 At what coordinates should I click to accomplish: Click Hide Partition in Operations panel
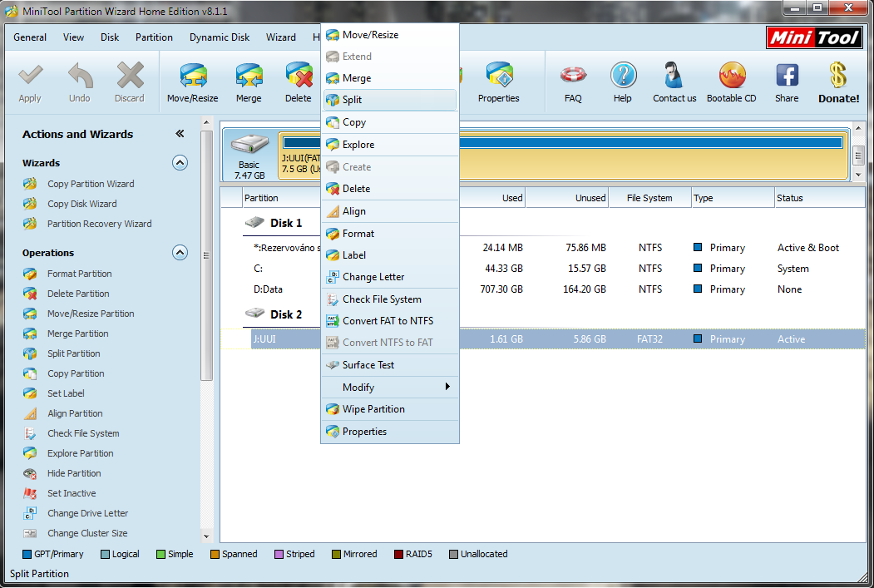point(74,474)
